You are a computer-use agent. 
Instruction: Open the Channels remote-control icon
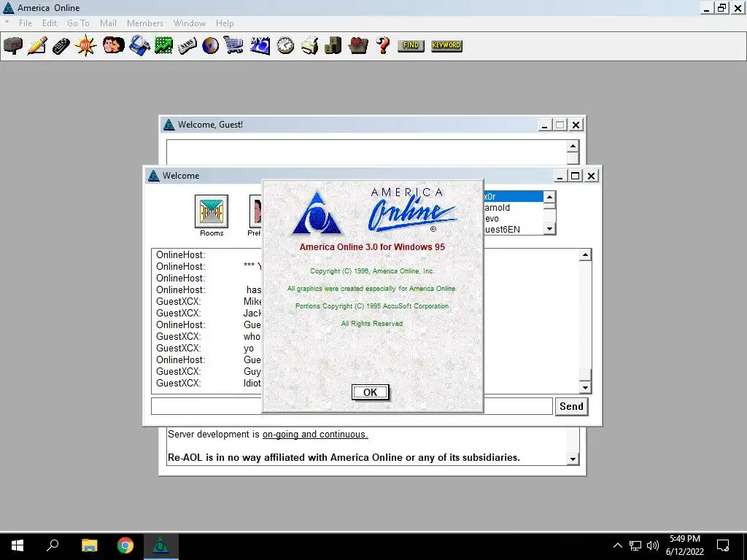pyautogui.click(x=61, y=46)
